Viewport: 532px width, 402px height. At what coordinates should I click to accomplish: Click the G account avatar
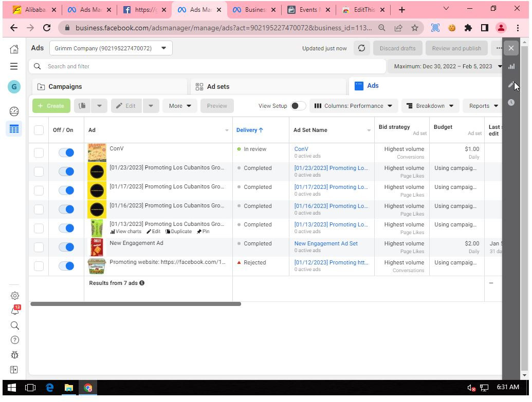(x=14, y=87)
